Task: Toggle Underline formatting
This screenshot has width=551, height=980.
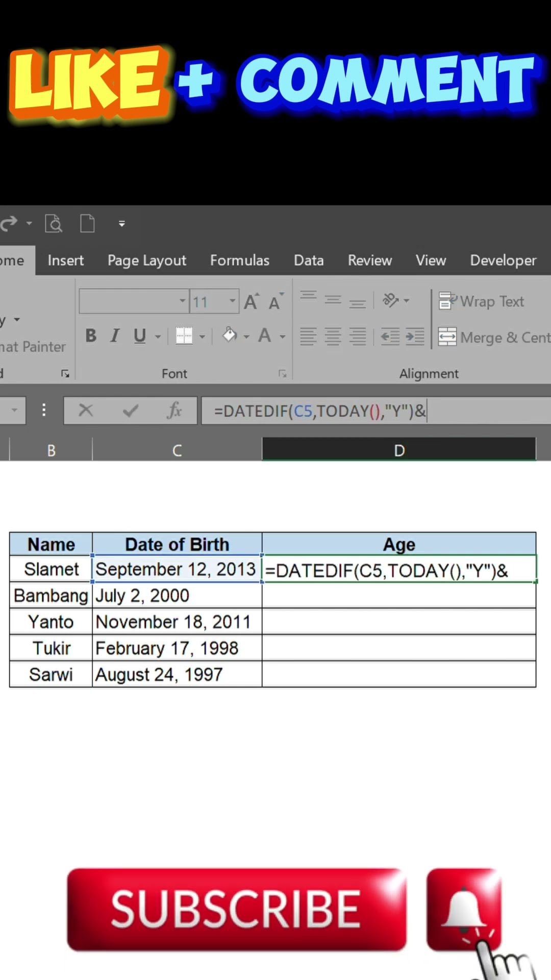Action: [x=139, y=336]
